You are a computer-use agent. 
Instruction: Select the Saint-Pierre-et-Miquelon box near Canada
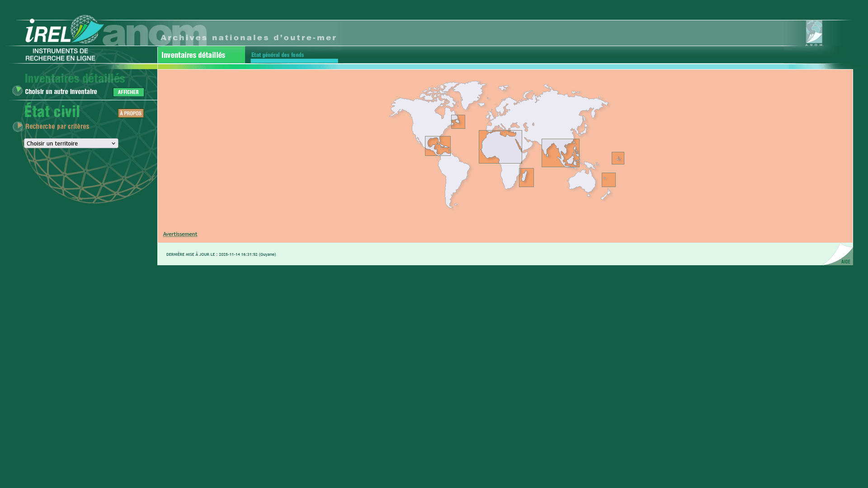[x=458, y=122]
